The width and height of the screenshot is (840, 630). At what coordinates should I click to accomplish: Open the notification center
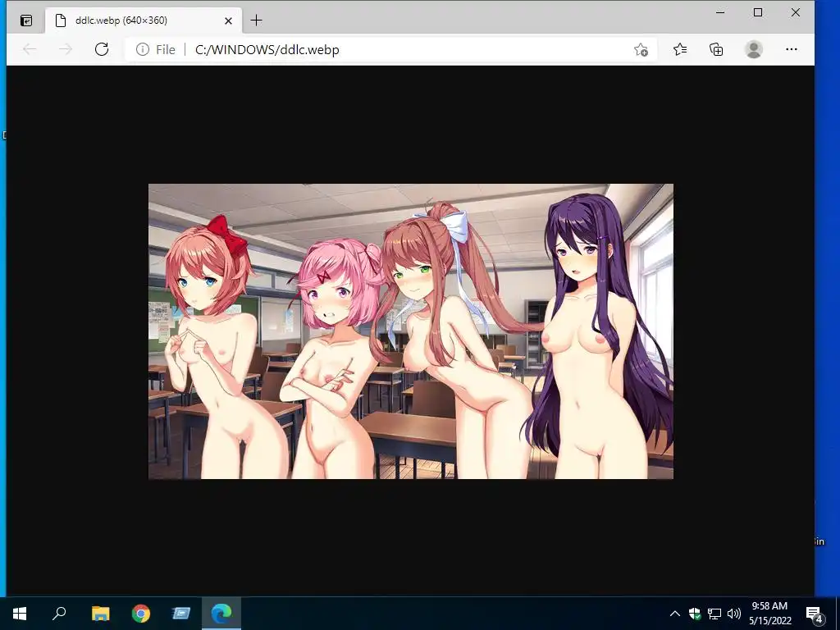point(815,614)
